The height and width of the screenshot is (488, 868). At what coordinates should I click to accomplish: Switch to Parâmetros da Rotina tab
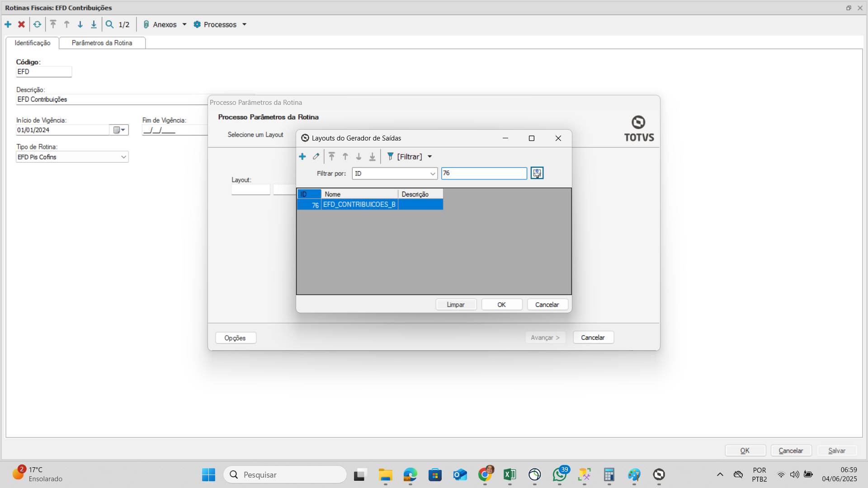[x=102, y=43]
